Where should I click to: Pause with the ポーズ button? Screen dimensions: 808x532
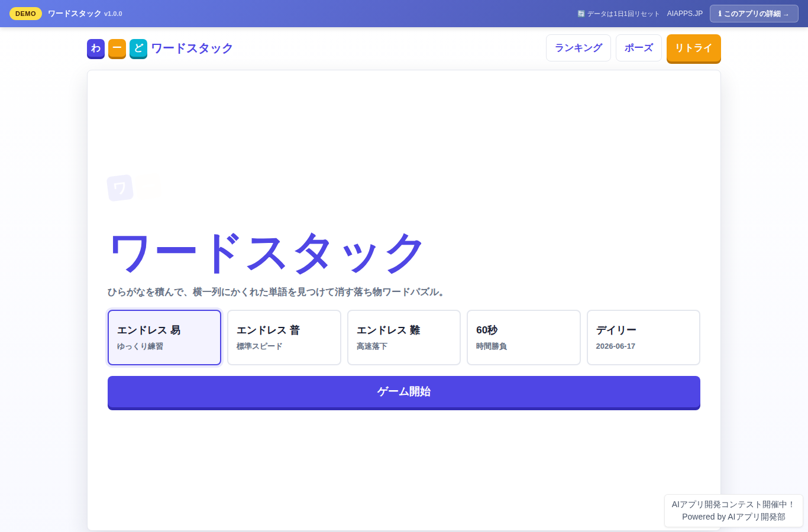[639, 48]
